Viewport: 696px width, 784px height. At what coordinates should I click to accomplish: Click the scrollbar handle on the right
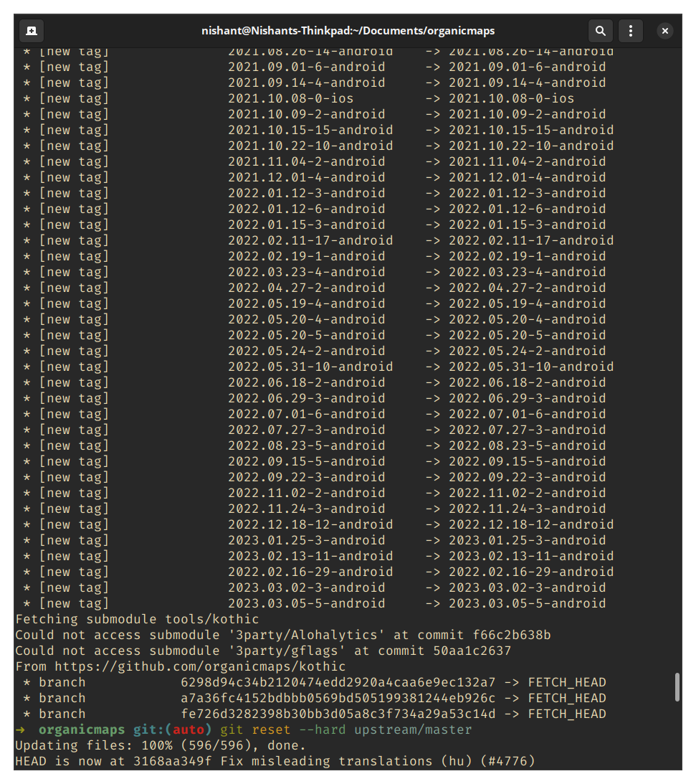tap(677, 687)
